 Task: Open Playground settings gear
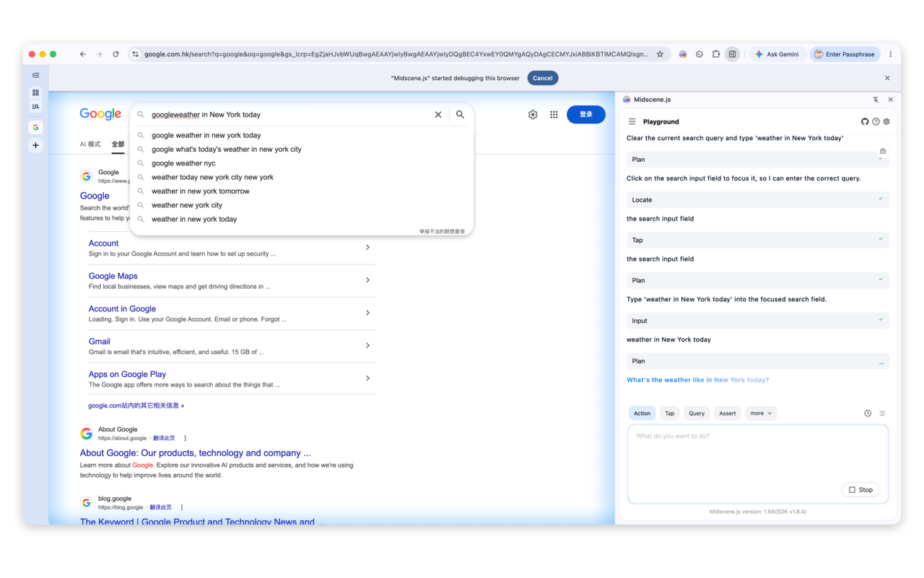pos(886,121)
